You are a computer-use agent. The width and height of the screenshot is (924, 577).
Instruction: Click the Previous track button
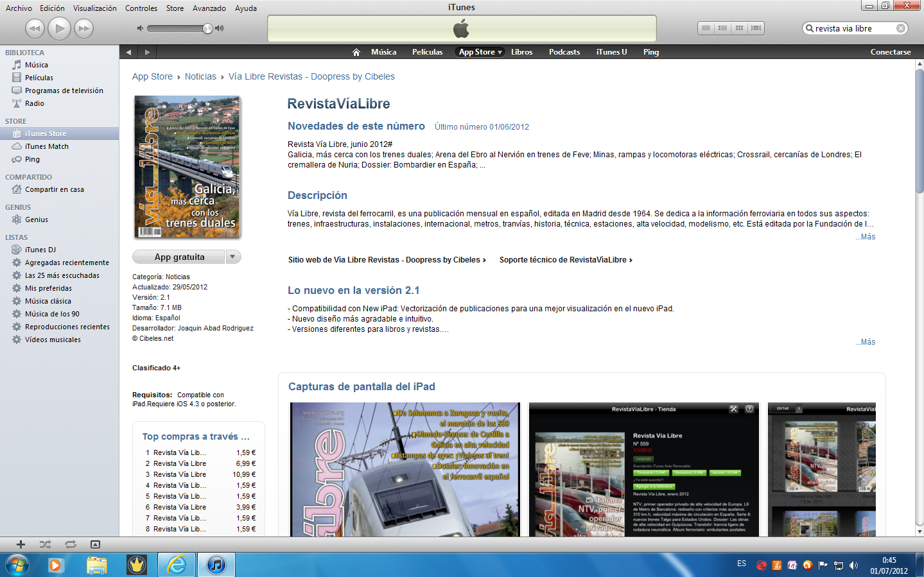coord(35,28)
